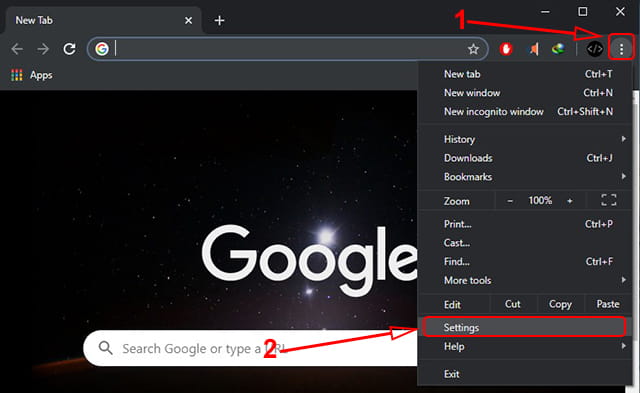Increase zoom with the plus button
The image size is (640, 393).
(570, 200)
